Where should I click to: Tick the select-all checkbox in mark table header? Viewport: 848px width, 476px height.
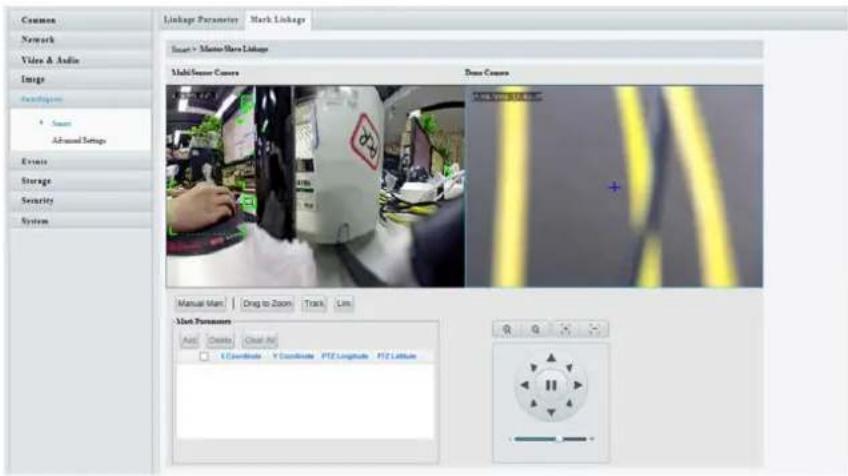pyautogui.click(x=204, y=356)
